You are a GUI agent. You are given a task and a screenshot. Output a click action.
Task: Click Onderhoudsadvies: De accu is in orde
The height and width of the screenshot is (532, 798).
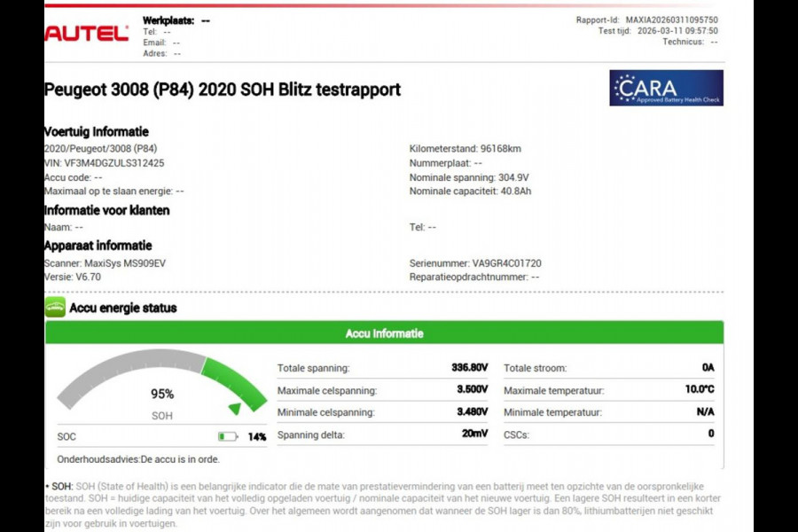[x=138, y=459]
